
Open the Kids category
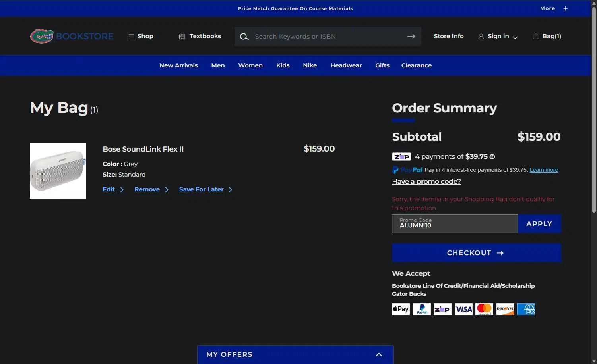click(283, 65)
